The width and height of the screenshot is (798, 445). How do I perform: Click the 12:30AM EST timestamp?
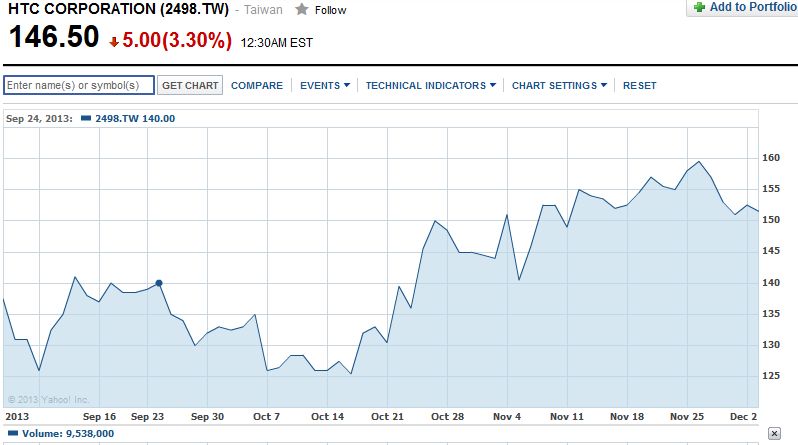[x=276, y=43]
